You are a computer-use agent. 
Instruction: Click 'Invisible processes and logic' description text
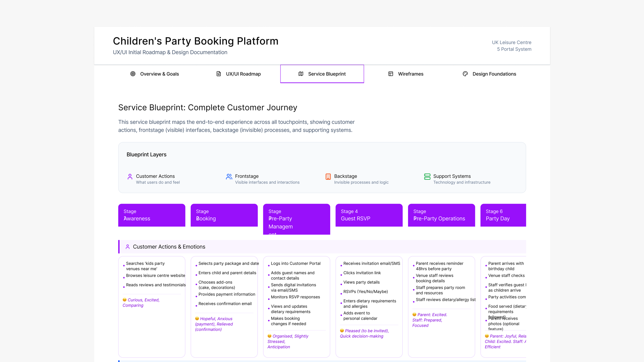(361, 182)
